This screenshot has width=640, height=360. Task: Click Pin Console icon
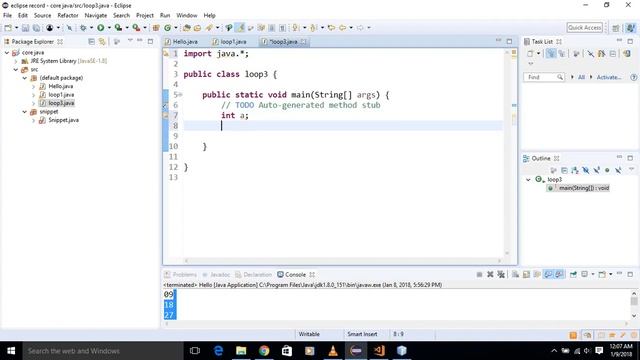[x=573, y=275]
